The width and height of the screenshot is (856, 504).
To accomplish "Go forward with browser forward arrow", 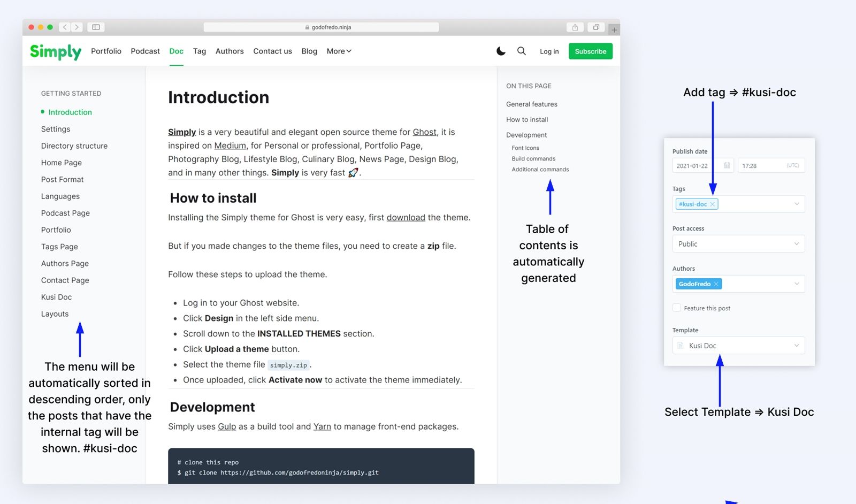I will [77, 27].
